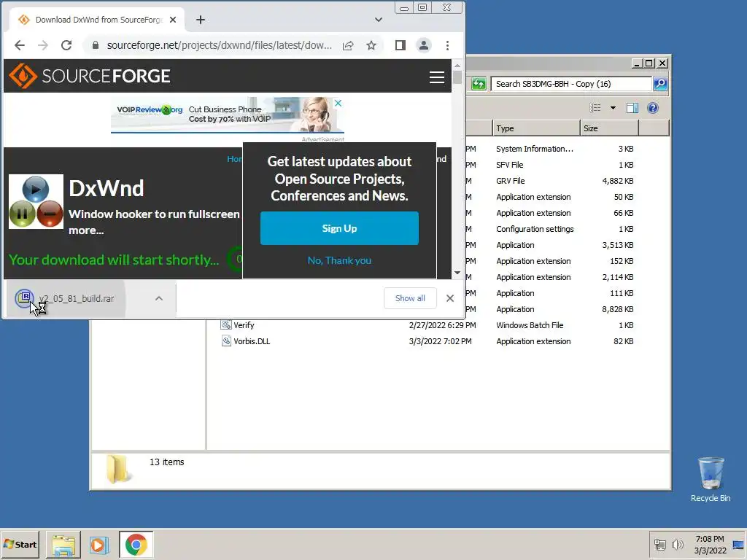Open the Recycle Bin

pos(711,479)
